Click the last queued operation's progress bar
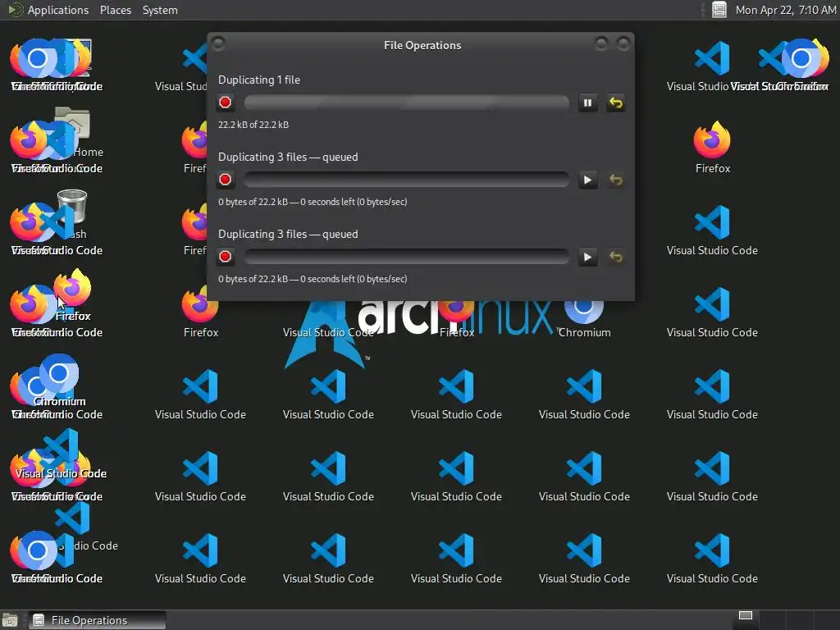 (407, 257)
